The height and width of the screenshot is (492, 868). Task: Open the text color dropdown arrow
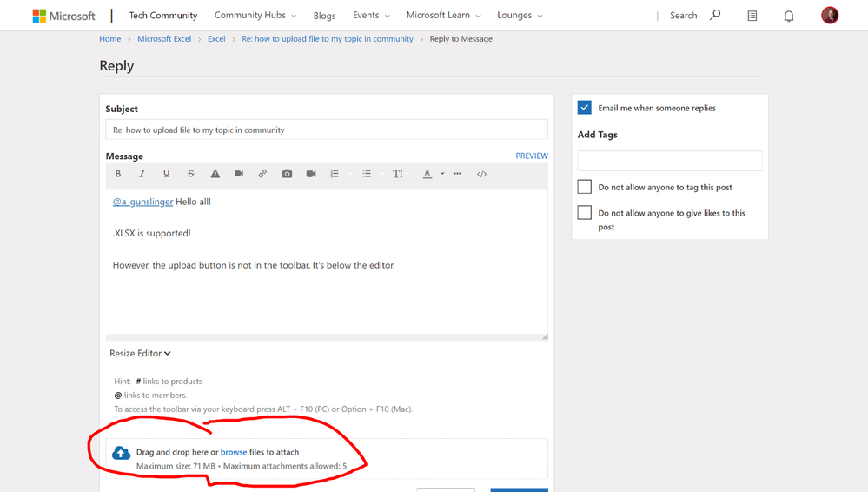click(442, 174)
